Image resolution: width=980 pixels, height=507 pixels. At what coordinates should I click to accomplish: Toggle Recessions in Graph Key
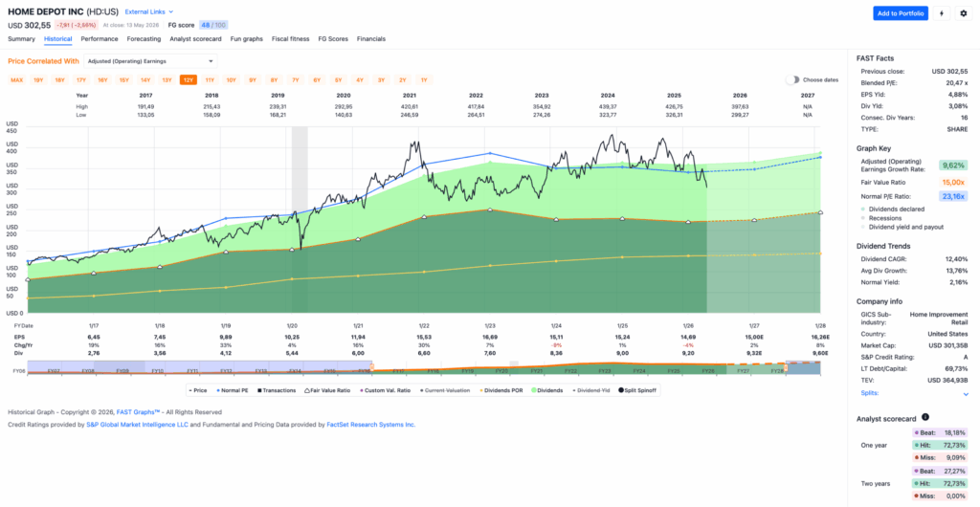tap(880, 218)
